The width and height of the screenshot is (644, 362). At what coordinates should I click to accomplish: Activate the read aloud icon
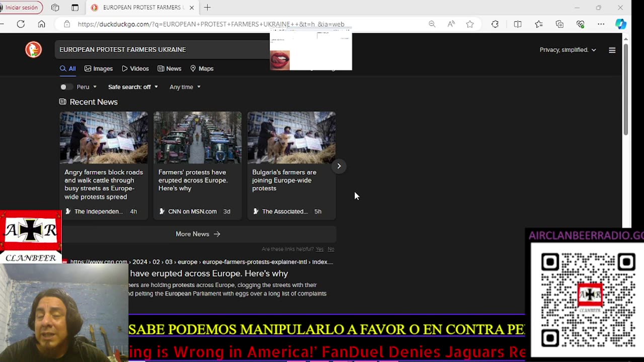click(451, 24)
